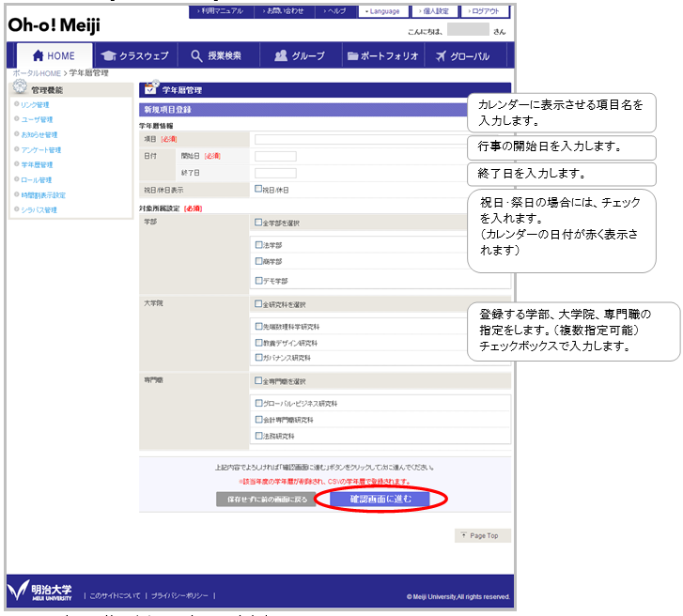Open お問い合わせ in top bar
The height and width of the screenshot is (616, 683).
284,11
